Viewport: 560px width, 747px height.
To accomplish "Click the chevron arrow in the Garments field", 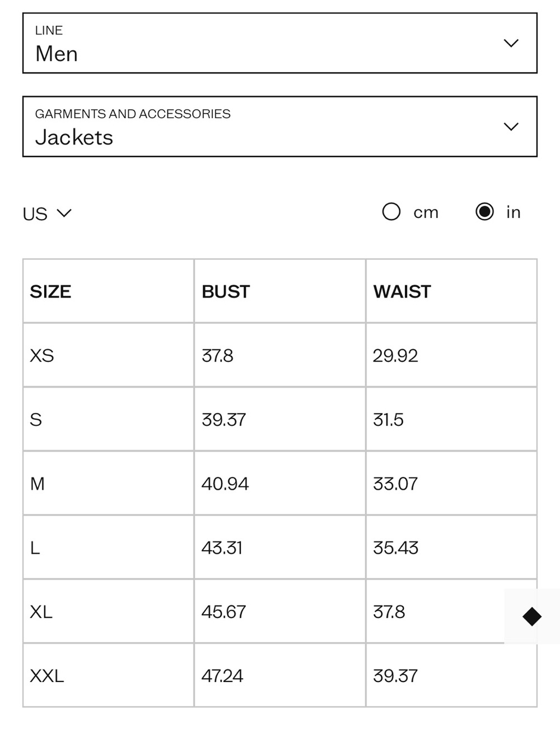I will (x=511, y=127).
